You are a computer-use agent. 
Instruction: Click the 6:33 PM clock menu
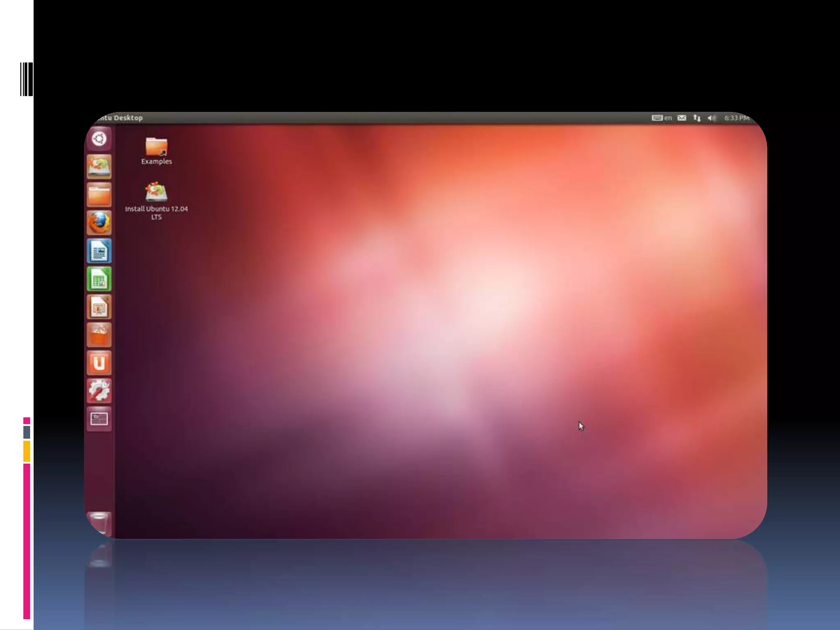(737, 118)
